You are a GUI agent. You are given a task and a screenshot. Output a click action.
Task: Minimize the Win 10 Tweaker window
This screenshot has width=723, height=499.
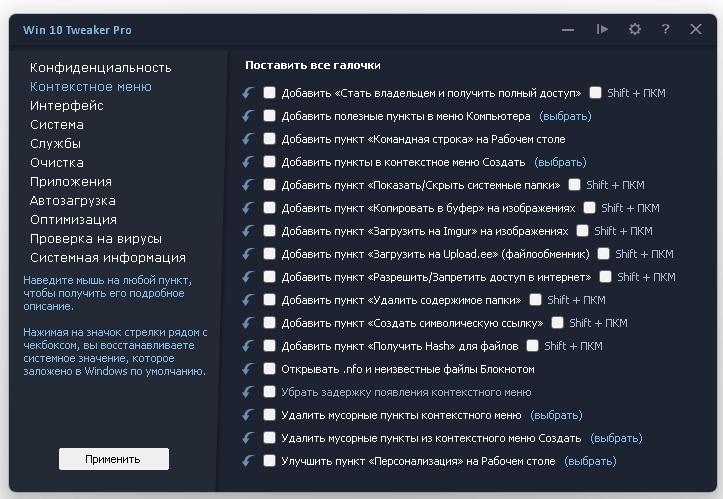point(568,30)
